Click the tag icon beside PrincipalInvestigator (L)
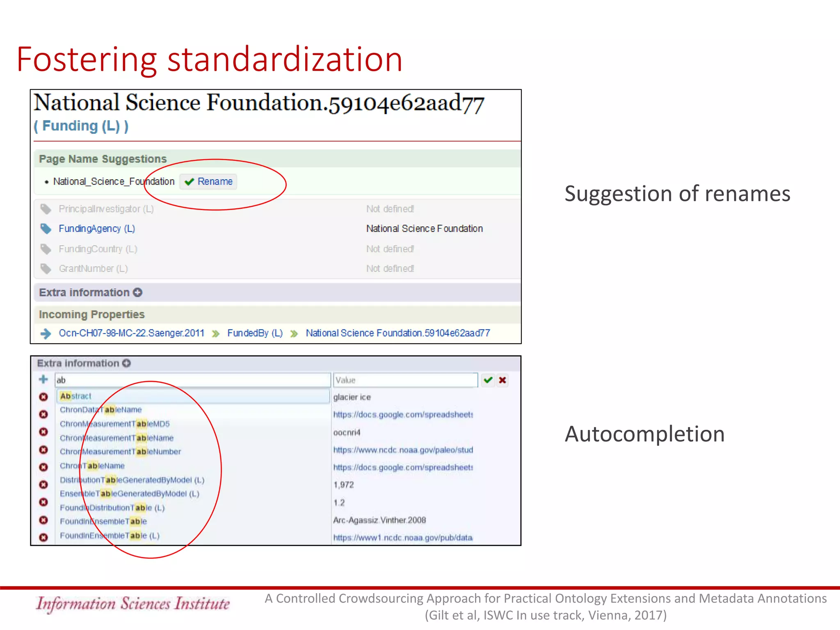The width and height of the screenshot is (840, 630). point(46,209)
